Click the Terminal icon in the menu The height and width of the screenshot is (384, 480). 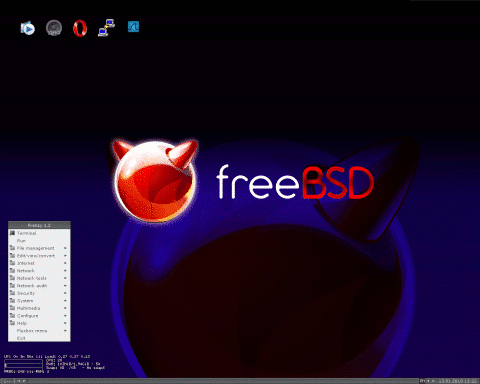pos(12,233)
